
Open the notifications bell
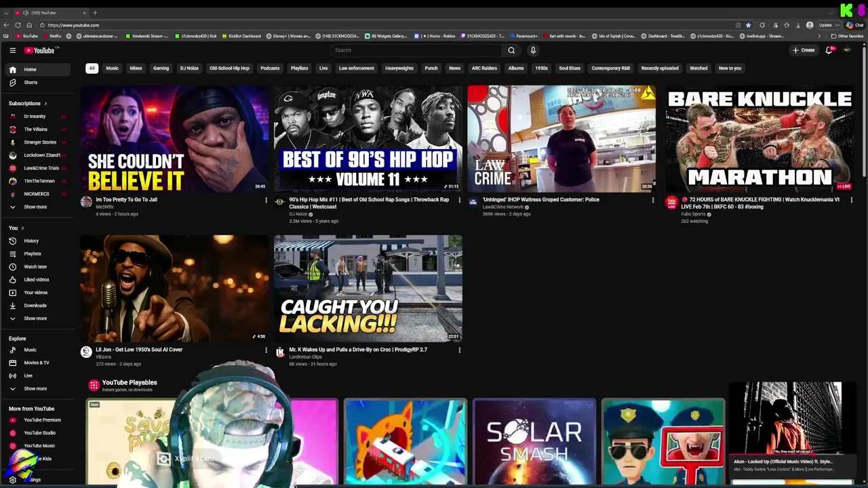pyautogui.click(x=829, y=50)
